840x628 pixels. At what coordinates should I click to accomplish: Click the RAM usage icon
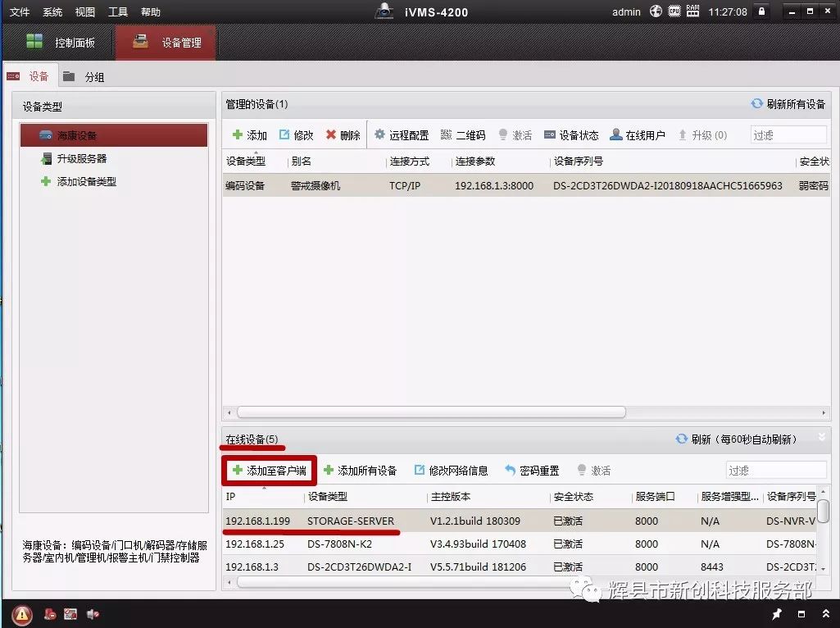(x=692, y=11)
